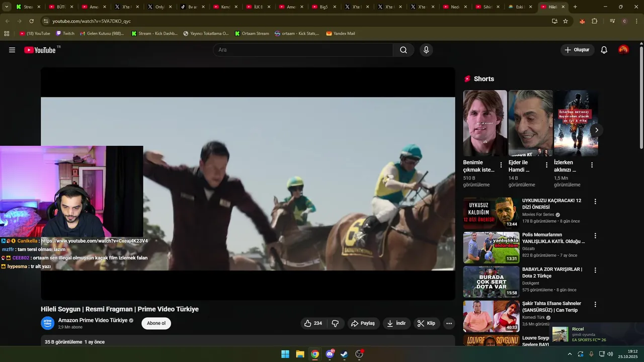Open the volume speaker tray icon
Screen dimensions: 644x362
pos(610,354)
